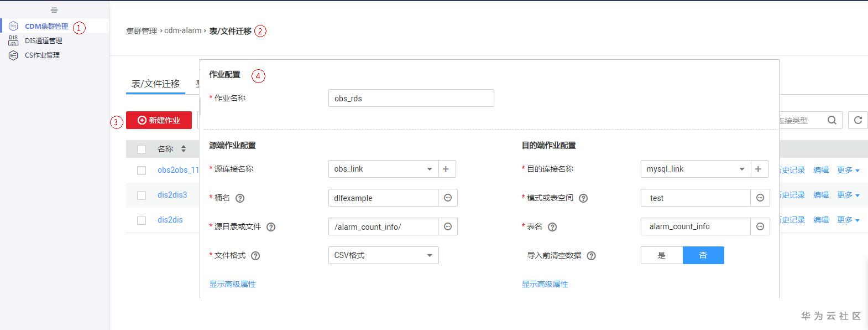Click the 表名 alarm_count_info input
The width and height of the screenshot is (868, 330).
[696, 226]
